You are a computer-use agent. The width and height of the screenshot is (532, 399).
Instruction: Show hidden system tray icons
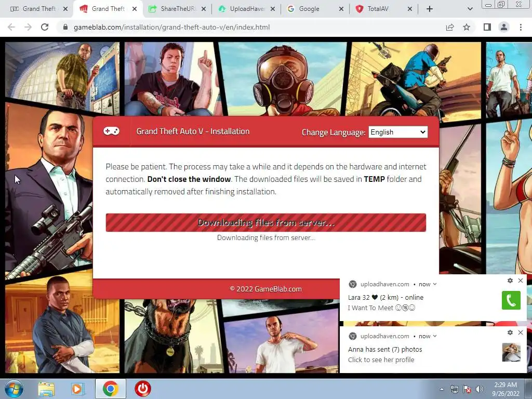click(x=442, y=389)
